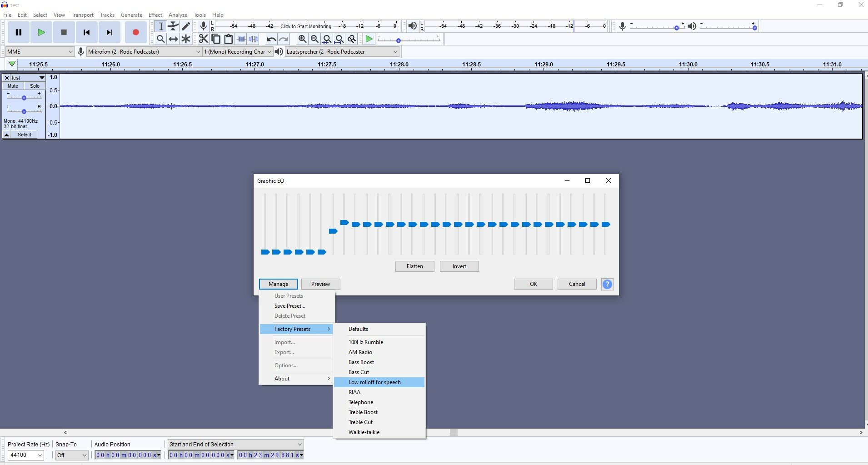Collapse the test track with arrow button
Screen dimensions: 868x465
point(7,135)
